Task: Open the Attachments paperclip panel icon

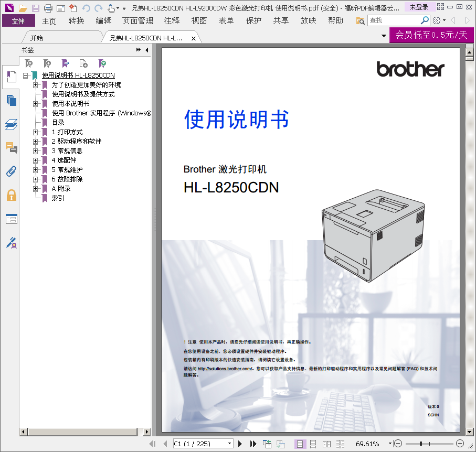Action: [11, 171]
